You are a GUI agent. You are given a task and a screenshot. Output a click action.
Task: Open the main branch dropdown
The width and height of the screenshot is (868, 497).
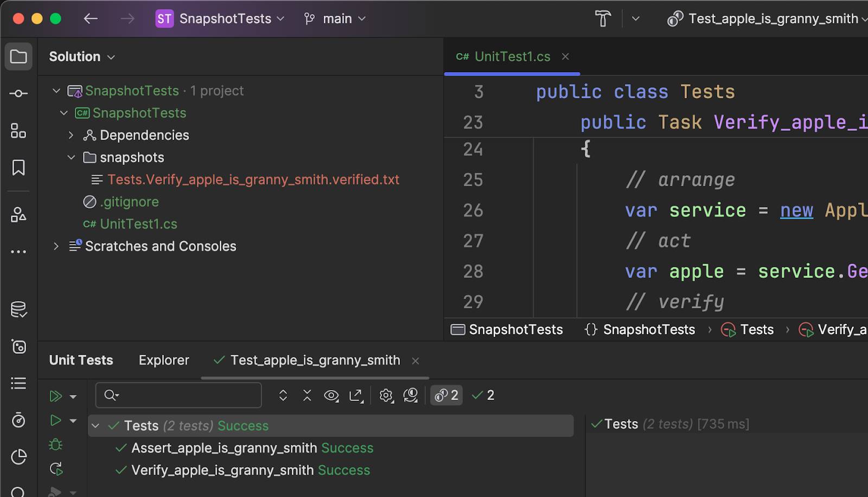click(335, 19)
